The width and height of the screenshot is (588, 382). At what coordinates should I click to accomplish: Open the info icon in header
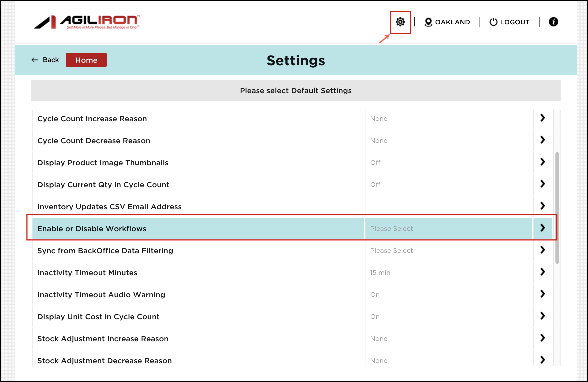tap(553, 22)
